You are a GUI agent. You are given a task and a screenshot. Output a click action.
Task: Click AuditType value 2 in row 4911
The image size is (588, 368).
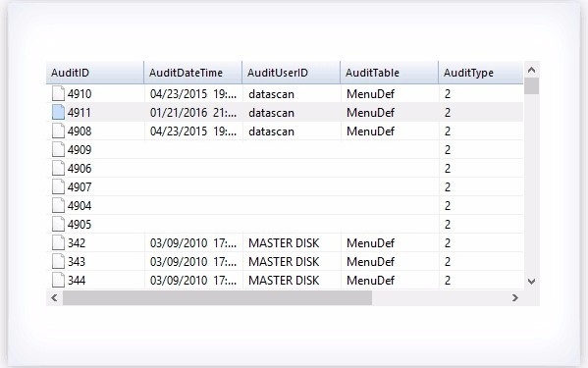tap(448, 113)
